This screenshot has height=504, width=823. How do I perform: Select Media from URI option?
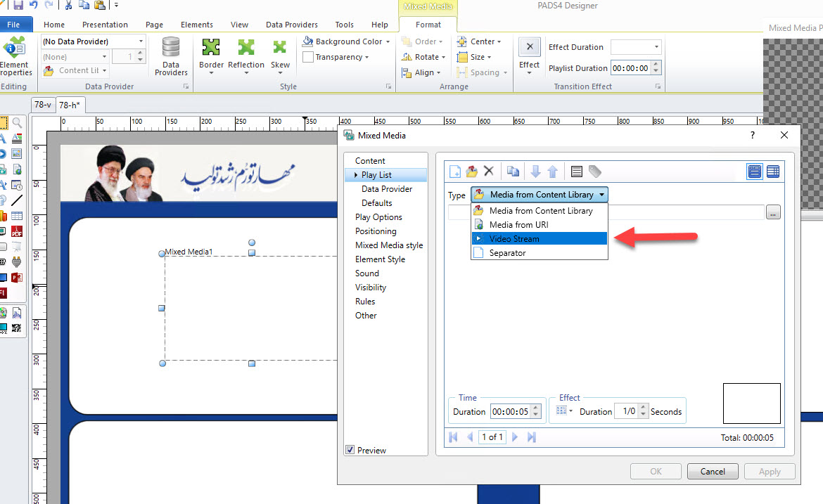coord(518,225)
